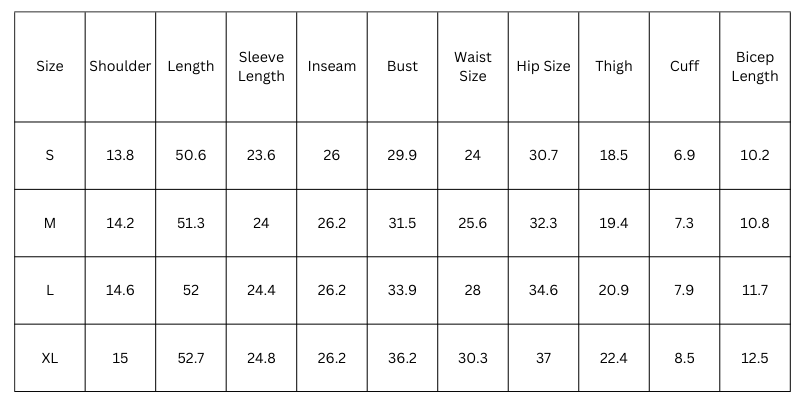Click the S size row label

click(50, 155)
